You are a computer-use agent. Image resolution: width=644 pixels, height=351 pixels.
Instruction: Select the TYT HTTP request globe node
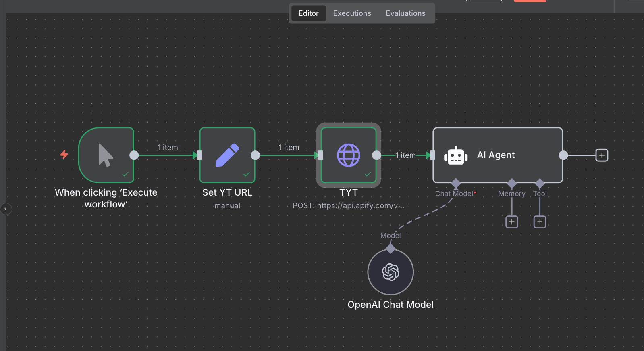point(349,155)
